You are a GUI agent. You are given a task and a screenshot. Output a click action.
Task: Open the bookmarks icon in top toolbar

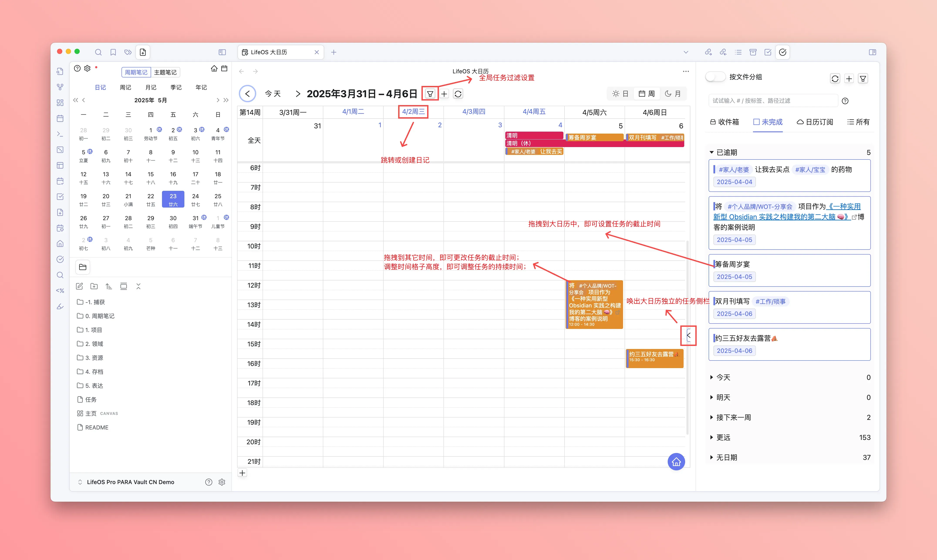click(113, 52)
